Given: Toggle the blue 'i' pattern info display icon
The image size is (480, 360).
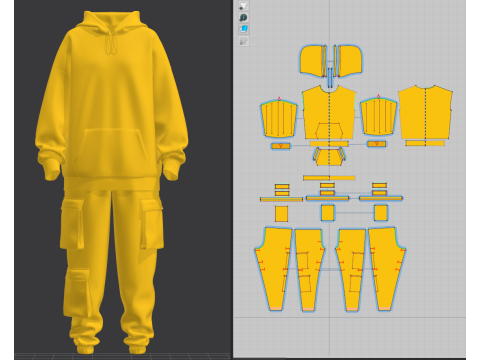Looking at the screenshot, I should coord(244,17).
